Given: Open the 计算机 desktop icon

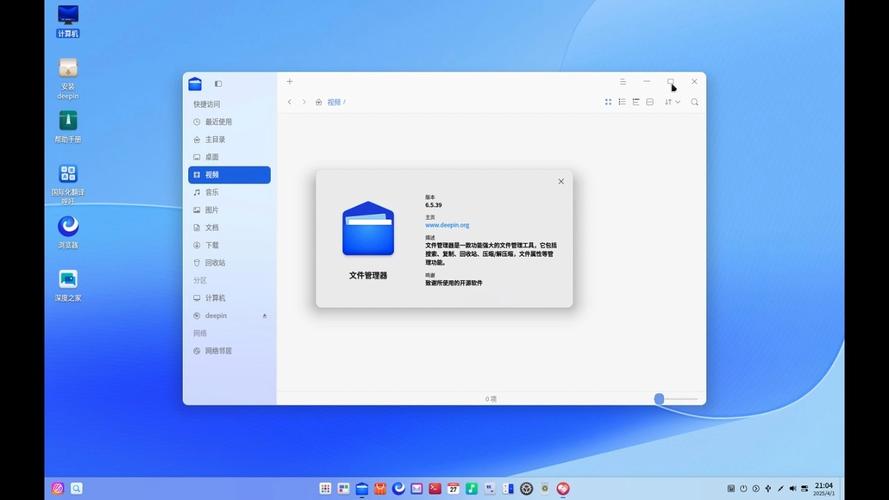Looking at the screenshot, I should [68, 21].
